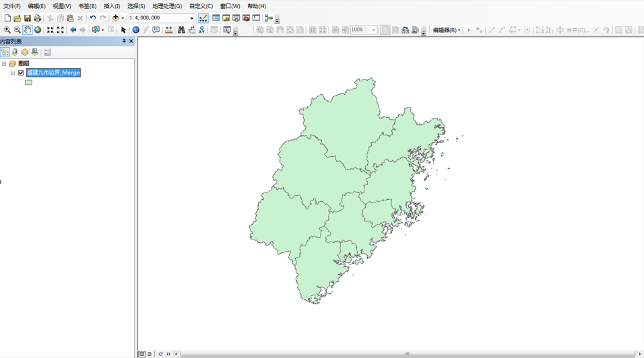Open the Search window
The height and width of the screenshot is (358, 644).
[236, 18]
